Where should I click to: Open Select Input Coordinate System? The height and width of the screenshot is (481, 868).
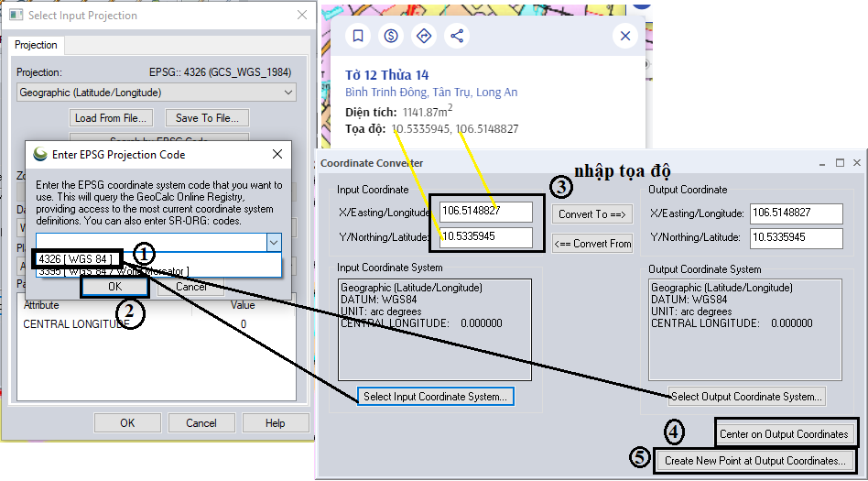tap(435, 397)
